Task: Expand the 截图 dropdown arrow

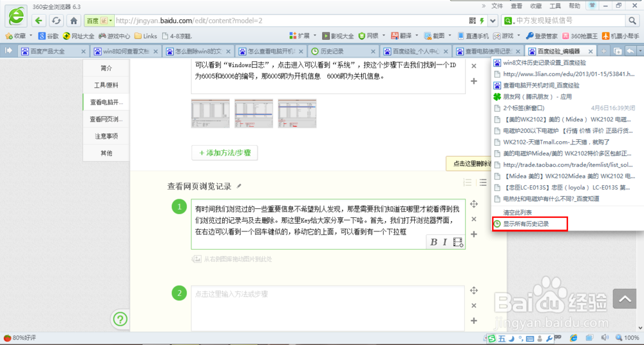Action: (x=450, y=35)
